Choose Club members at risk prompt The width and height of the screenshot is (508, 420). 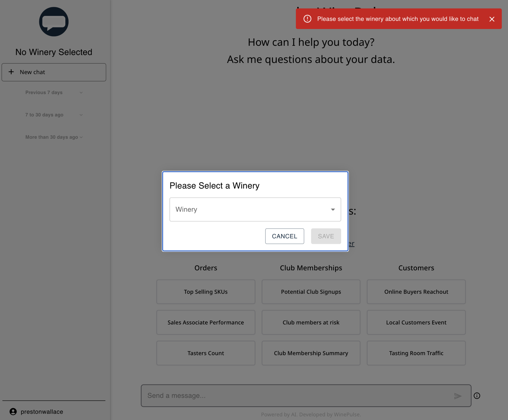[x=311, y=322]
